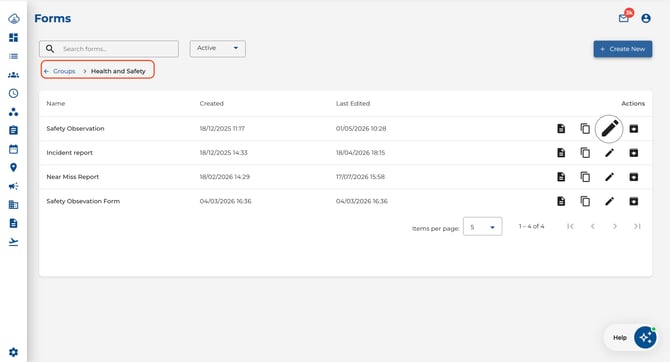View submissions document for Safety Observation
670x362 pixels.
[x=561, y=129]
